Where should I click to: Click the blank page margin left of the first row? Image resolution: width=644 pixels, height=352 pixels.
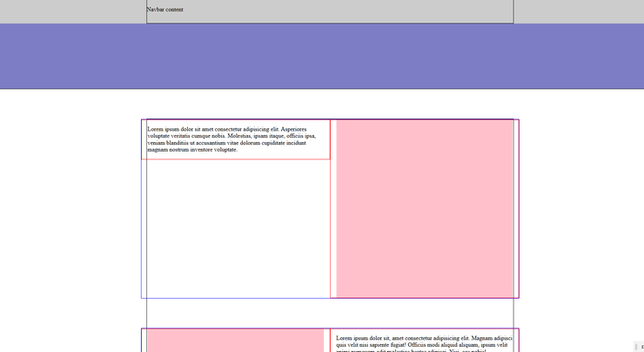pyautogui.click(x=70, y=209)
